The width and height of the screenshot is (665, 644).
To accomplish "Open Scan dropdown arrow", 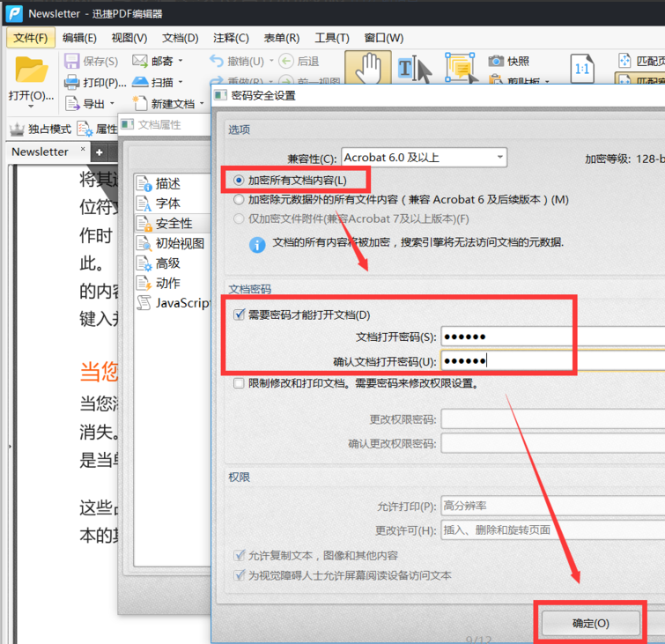I will (x=181, y=81).
